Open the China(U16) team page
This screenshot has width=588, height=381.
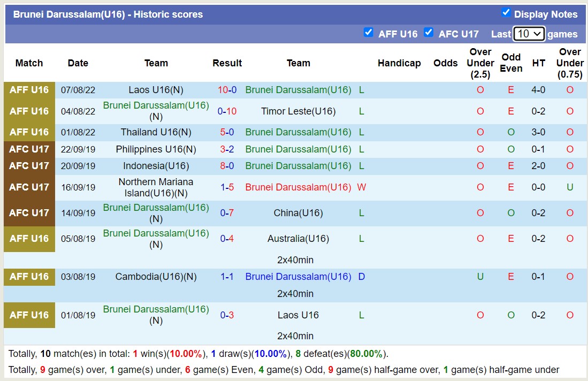point(298,213)
